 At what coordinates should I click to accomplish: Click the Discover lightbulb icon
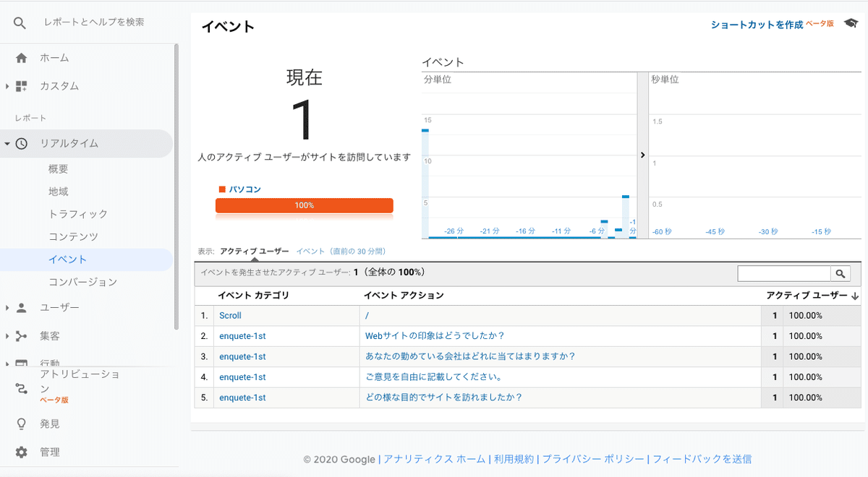[x=21, y=424]
